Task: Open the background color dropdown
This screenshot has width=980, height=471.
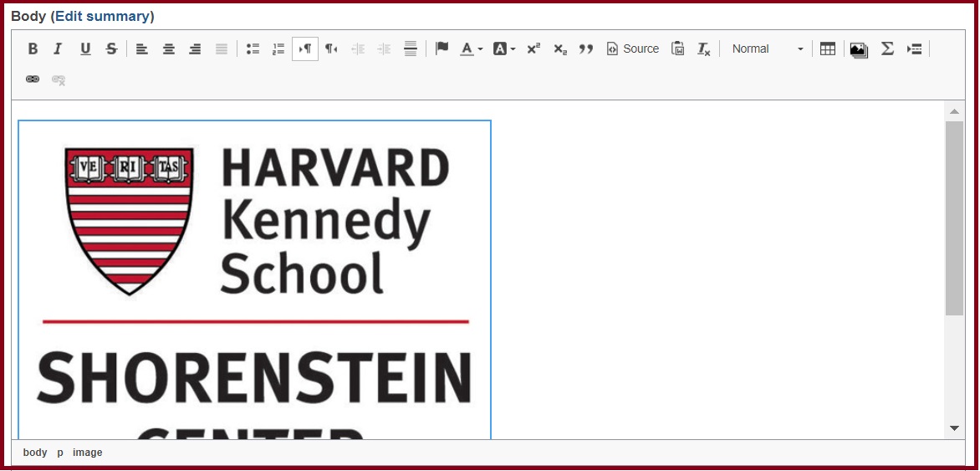Action: (503, 49)
